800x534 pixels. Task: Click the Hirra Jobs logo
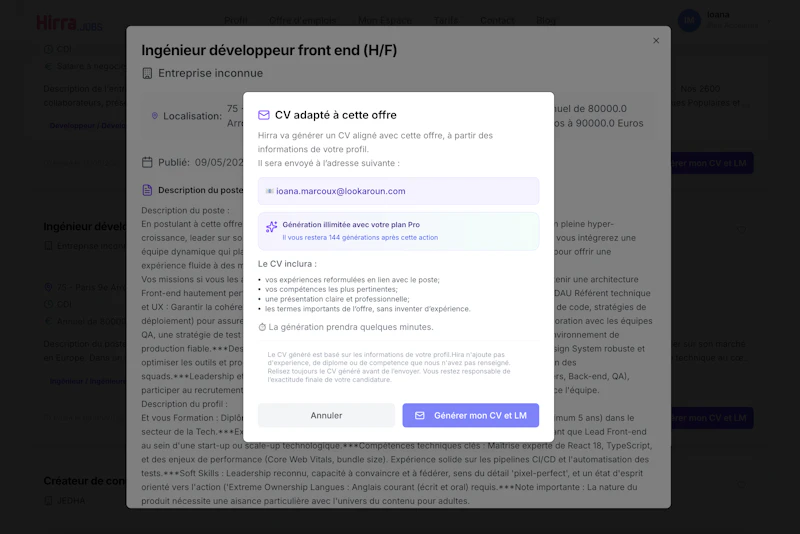69,23
